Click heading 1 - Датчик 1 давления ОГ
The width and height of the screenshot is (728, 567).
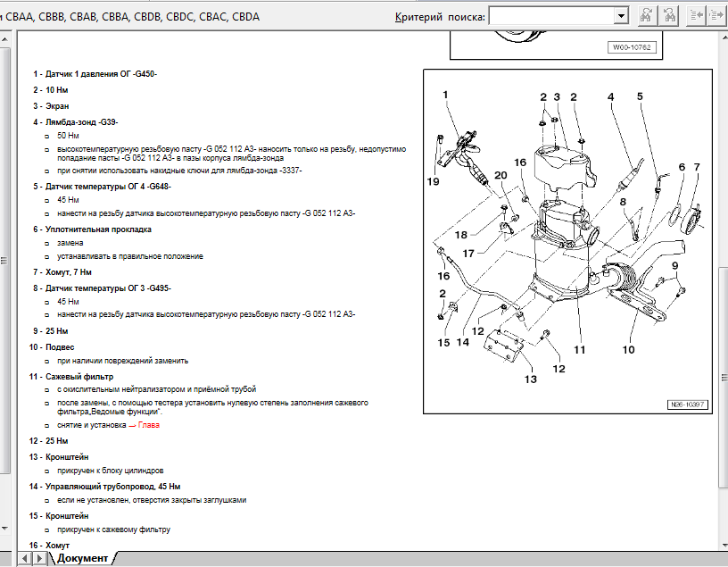point(95,74)
